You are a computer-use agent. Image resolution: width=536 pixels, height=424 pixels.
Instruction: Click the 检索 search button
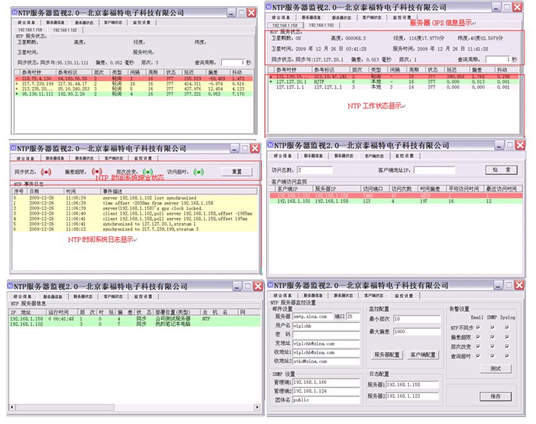coord(501,170)
